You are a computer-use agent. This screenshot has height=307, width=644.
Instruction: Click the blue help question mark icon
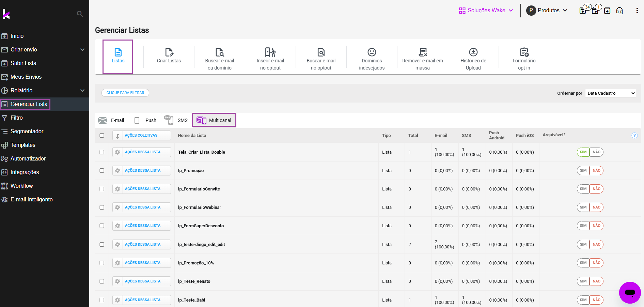click(634, 135)
